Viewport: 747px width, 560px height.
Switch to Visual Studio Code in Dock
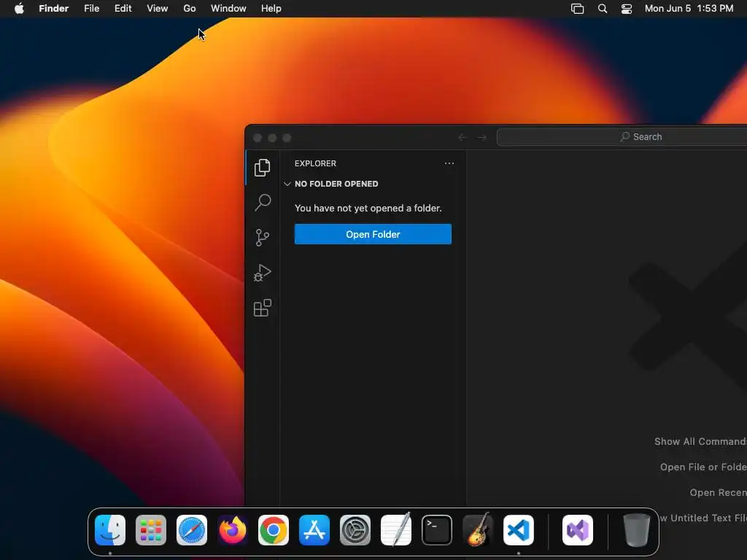point(519,530)
